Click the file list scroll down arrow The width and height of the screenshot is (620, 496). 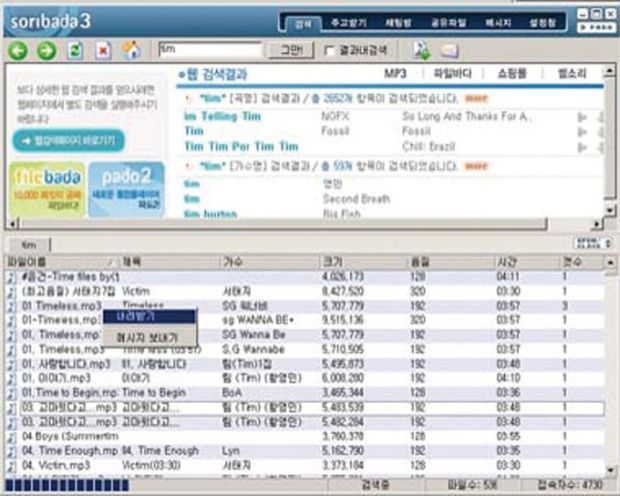[x=610, y=470]
